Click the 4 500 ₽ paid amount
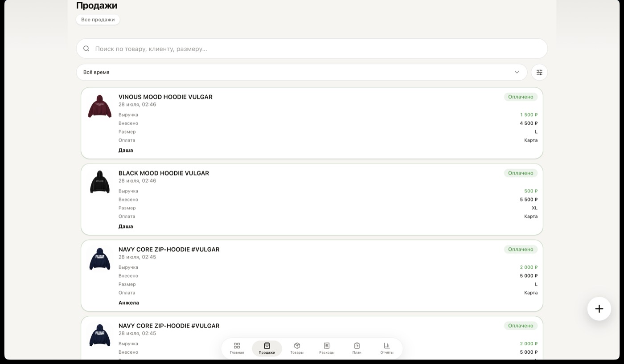Viewport: 624px width, 364px height. [529, 123]
